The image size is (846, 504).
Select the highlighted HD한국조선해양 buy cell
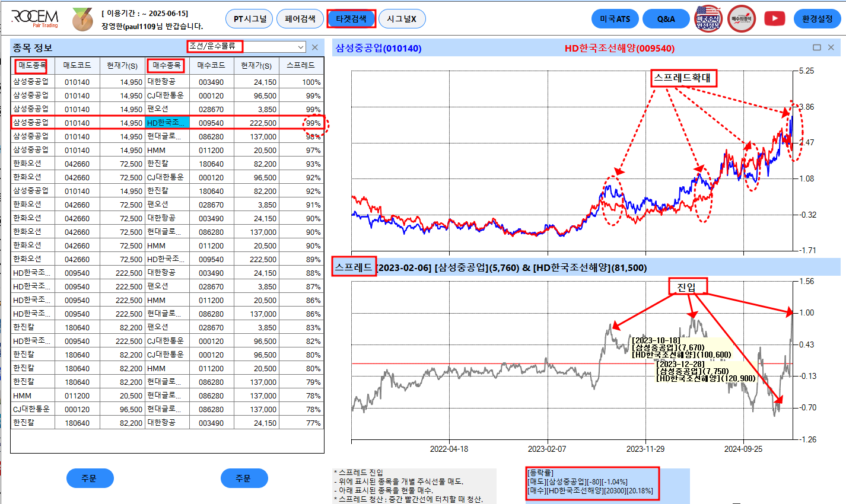167,123
